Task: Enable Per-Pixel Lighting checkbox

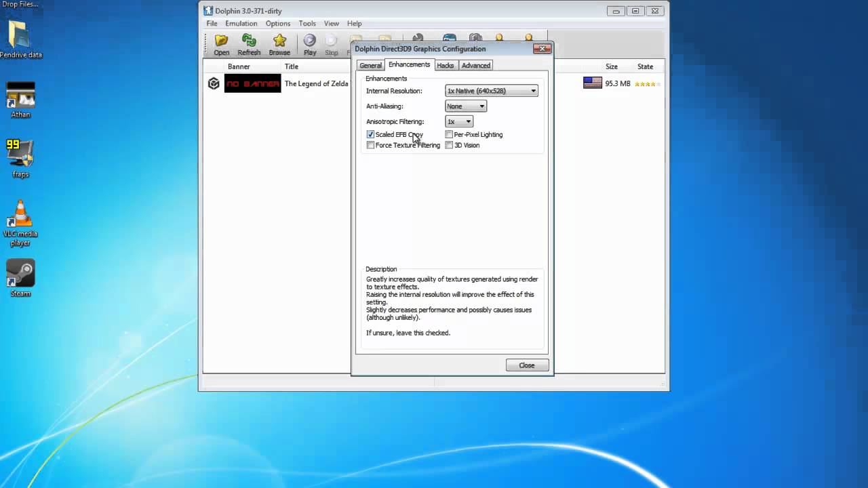Action: pos(449,135)
